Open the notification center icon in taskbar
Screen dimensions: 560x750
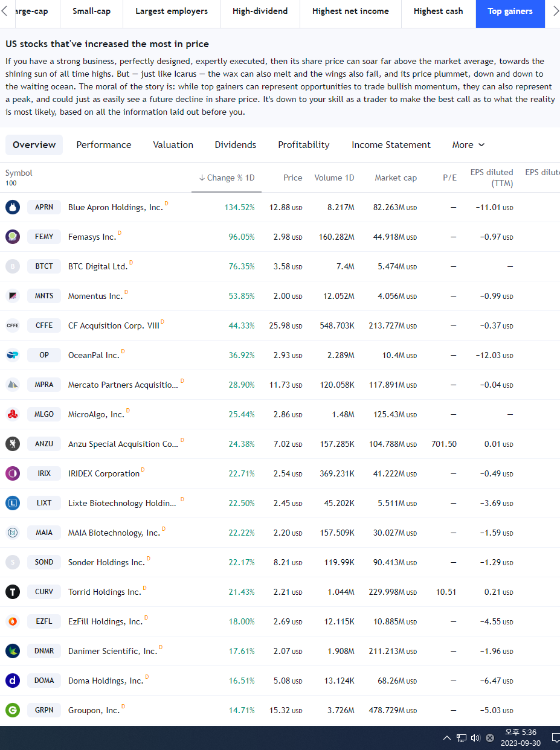(x=556, y=737)
